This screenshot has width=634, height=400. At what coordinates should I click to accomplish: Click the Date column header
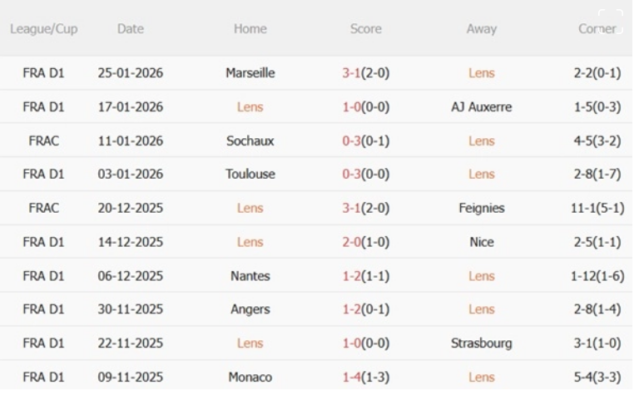point(130,29)
